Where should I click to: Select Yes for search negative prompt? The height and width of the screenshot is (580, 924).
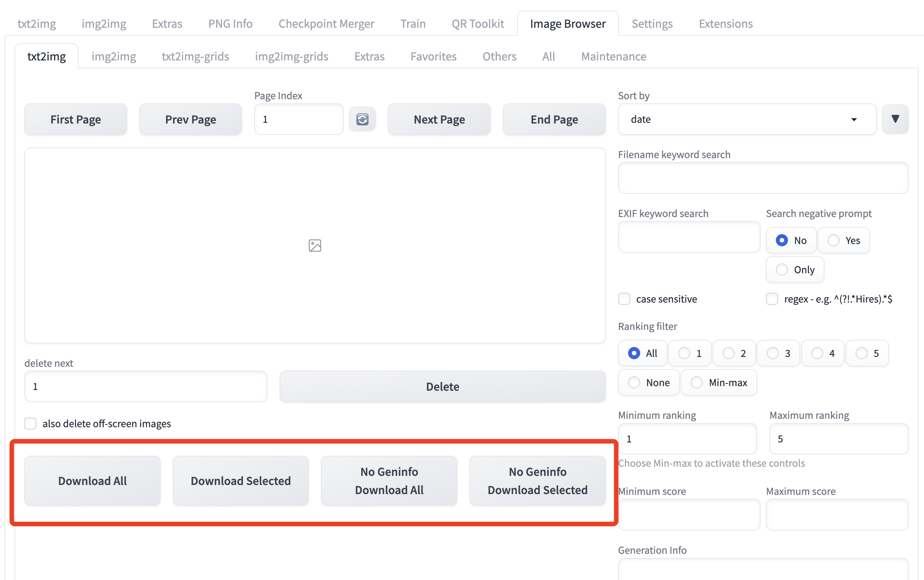coord(834,241)
